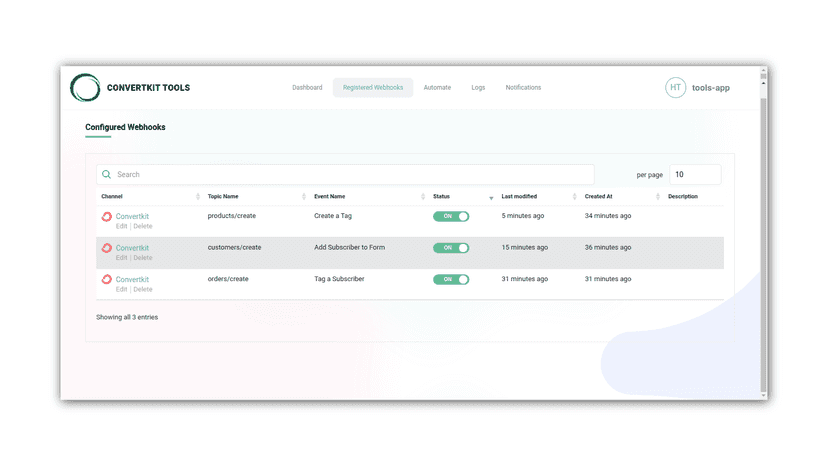Click '15 minutes ago' last modified cell
This screenshot has width=828, height=466.
[x=525, y=247]
